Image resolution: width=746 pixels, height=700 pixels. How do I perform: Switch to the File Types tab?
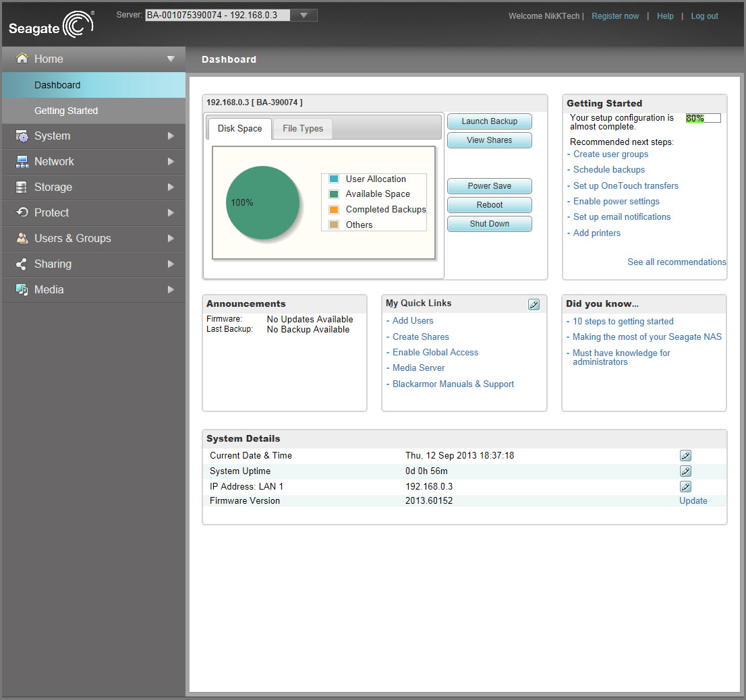303,128
